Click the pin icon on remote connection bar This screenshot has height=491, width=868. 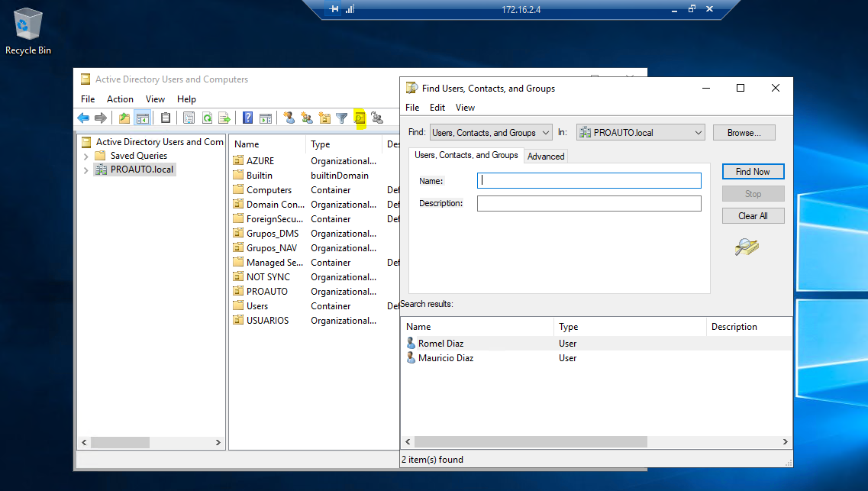pyautogui.click(x=334, y=9)
